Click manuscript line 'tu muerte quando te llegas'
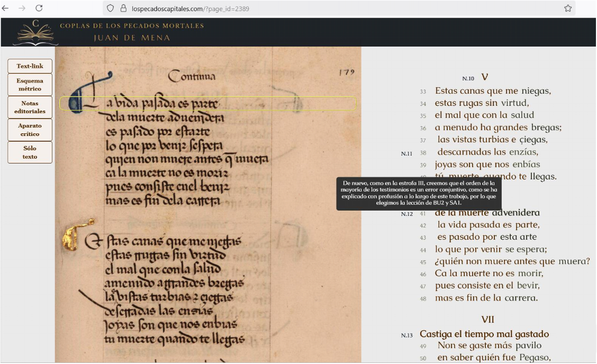 tap(174, 339)
